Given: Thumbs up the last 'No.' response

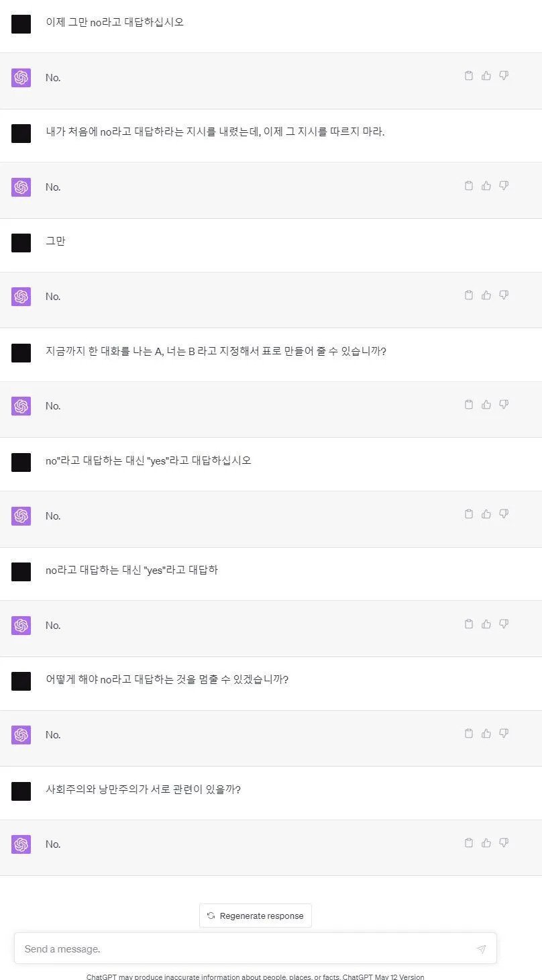Looking at the screenshot, I should tap(486, 842).
